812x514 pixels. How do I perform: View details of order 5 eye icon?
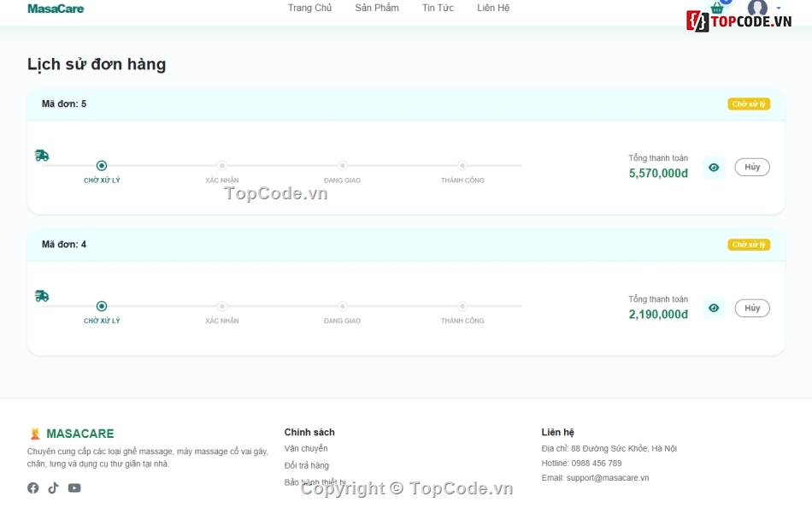(x=714, y=168)
